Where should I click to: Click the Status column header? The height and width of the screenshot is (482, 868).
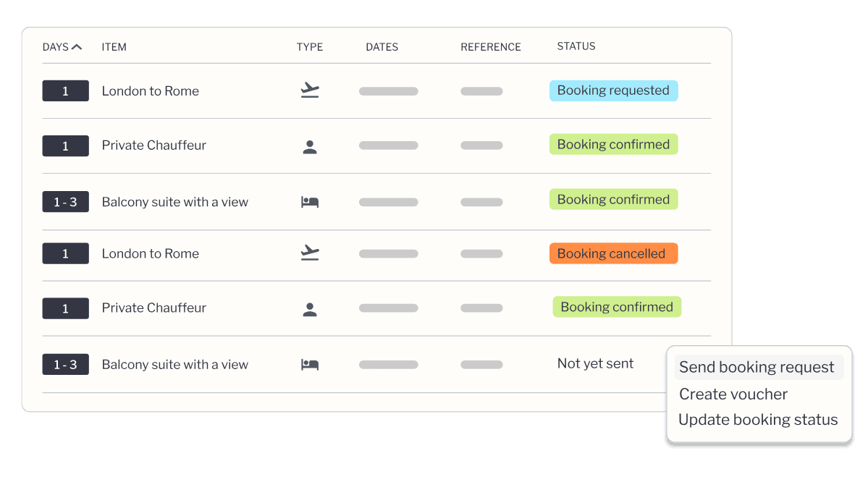pos(576,46)
